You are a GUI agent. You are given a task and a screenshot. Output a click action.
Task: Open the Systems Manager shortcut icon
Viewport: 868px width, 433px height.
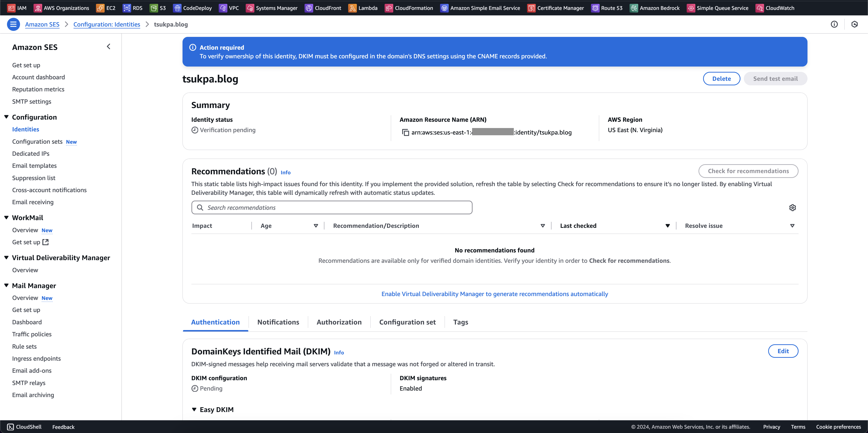coord(250,8)
